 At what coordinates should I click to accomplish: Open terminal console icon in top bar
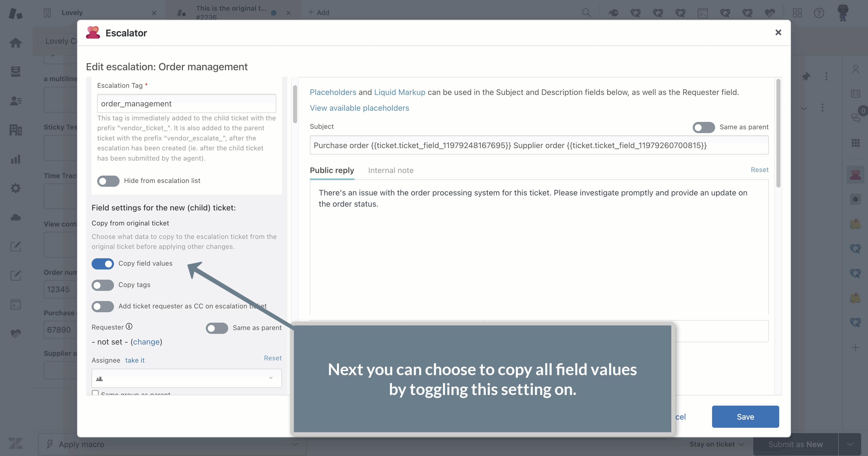tap(703, 13)
